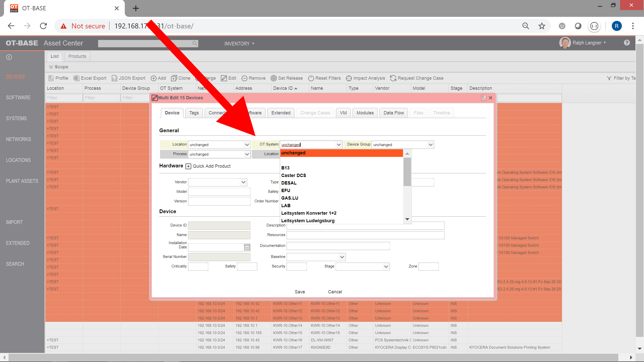Collapse the sidebar with the back-circle icon

(x=9, y=57)
